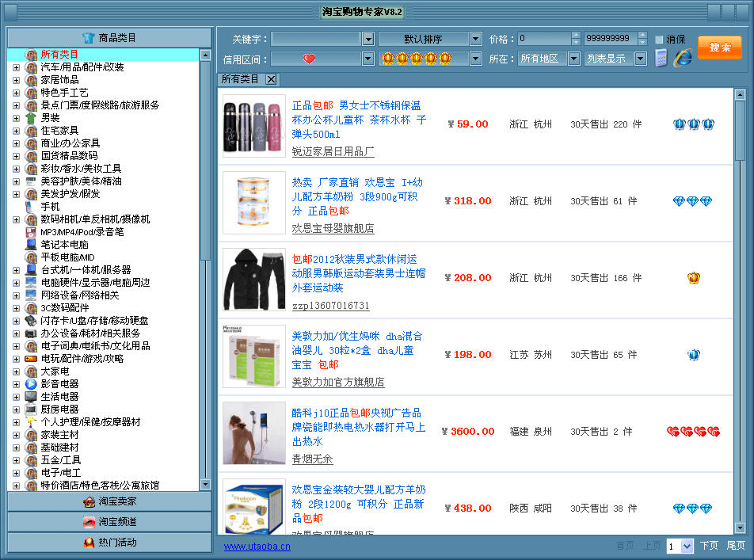Viewport: 754px width, 560px height.
Task: Click the 网络设备 network icon
Action: pos(31,295)
